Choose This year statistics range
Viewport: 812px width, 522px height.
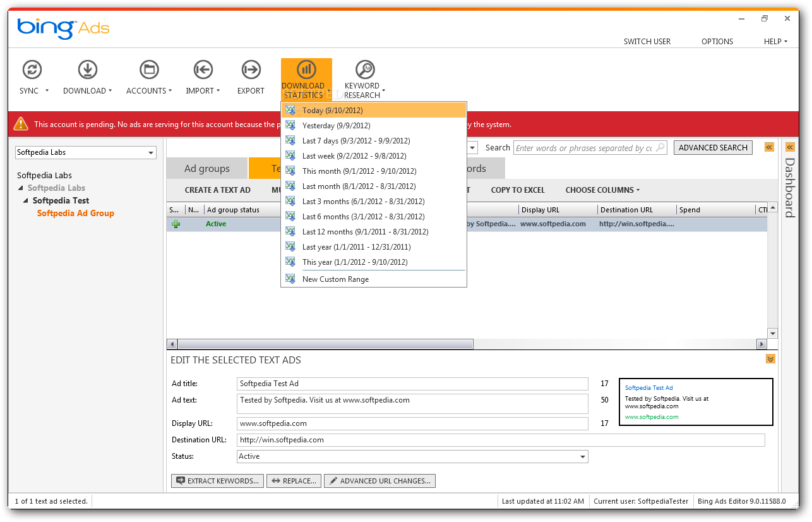374,262
